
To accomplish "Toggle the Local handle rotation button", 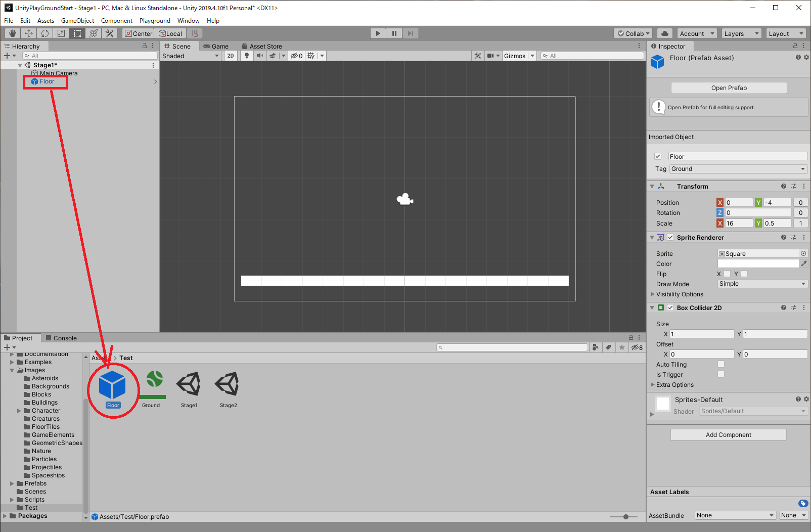I will (x=170, y=33).
